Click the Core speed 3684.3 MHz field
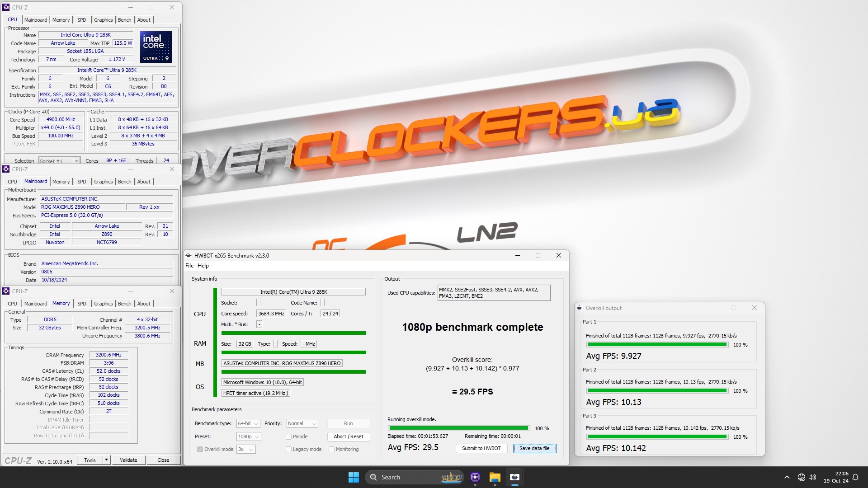Viewport: 868px width, 488px height. pos(271,314)
